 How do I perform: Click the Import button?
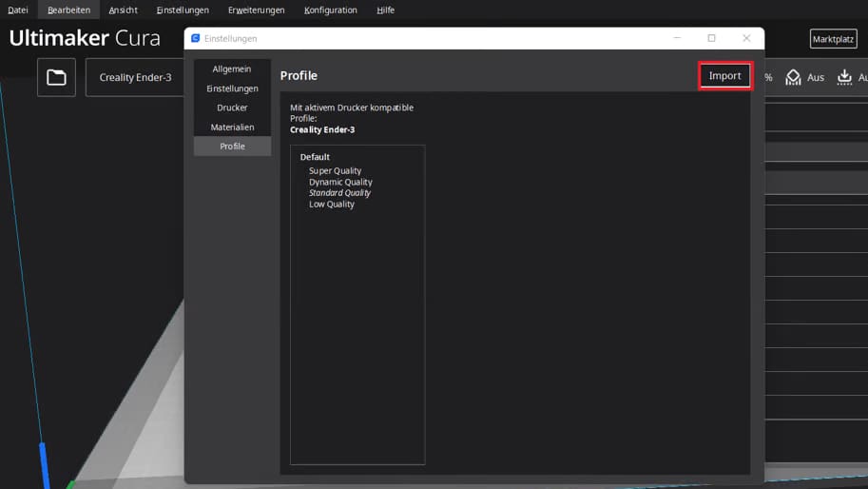point(724,76)
